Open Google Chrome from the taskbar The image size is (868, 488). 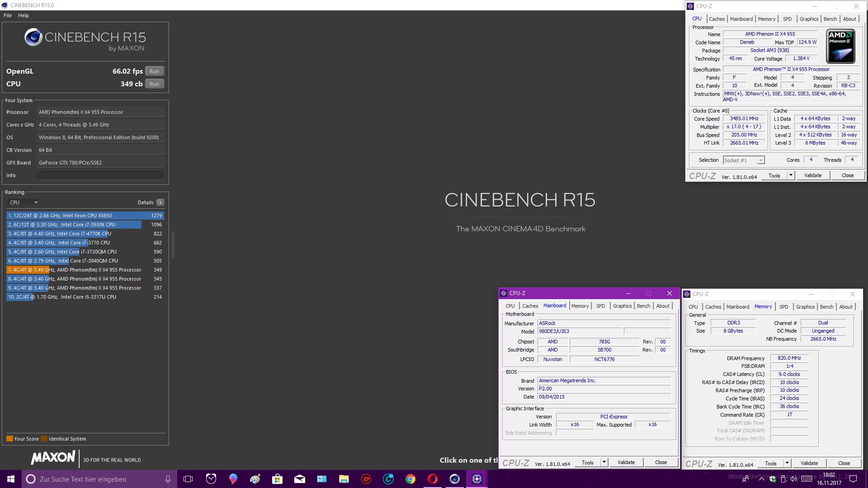[410, 479]
